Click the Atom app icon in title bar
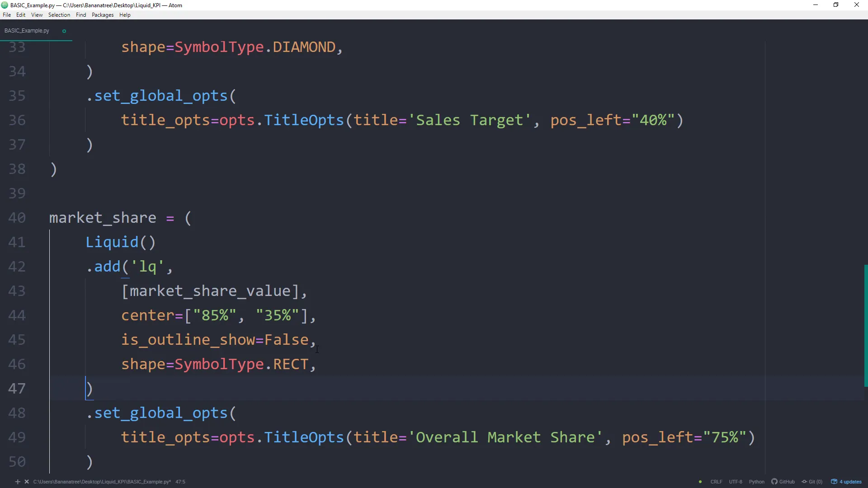The width and height of the screenshot is (868, 488). tap(5, 5)
